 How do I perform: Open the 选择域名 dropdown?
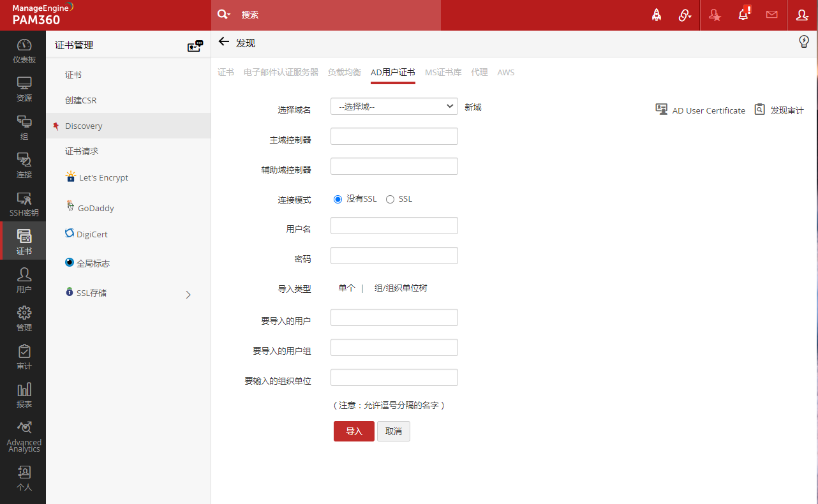394,107
